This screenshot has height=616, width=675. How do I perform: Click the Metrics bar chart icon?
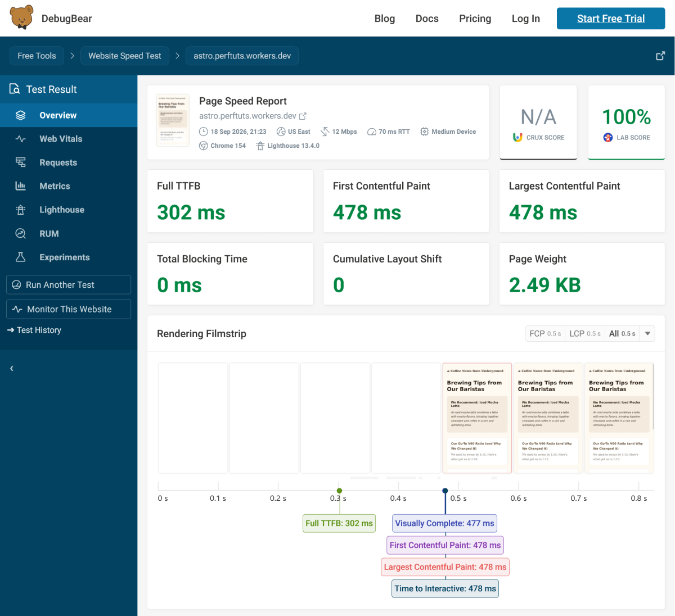pyautogui.click(x=21, y=186)
